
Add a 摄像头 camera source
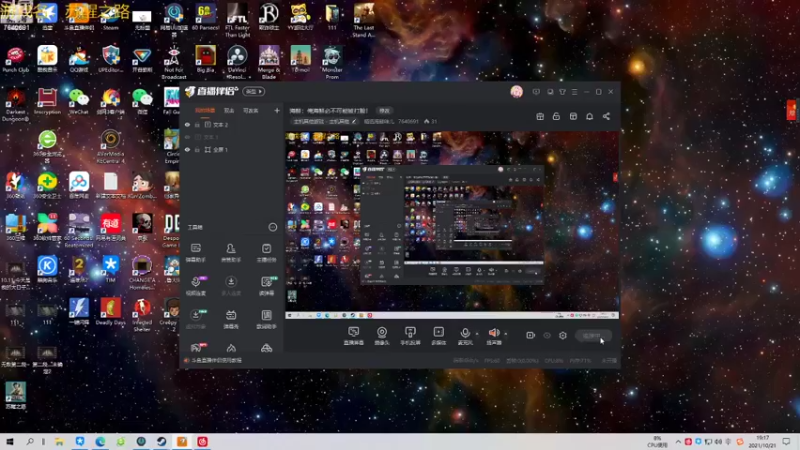pos(382,336)
